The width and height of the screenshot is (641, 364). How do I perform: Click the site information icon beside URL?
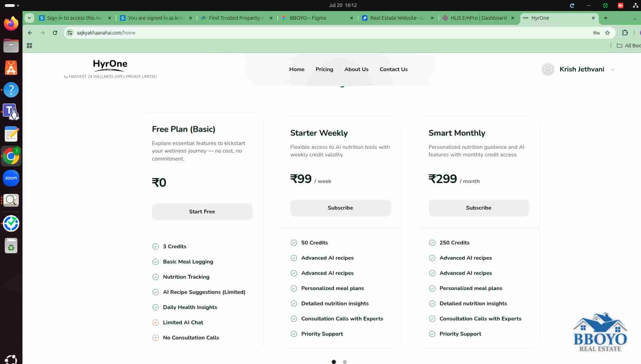(70, 33)
